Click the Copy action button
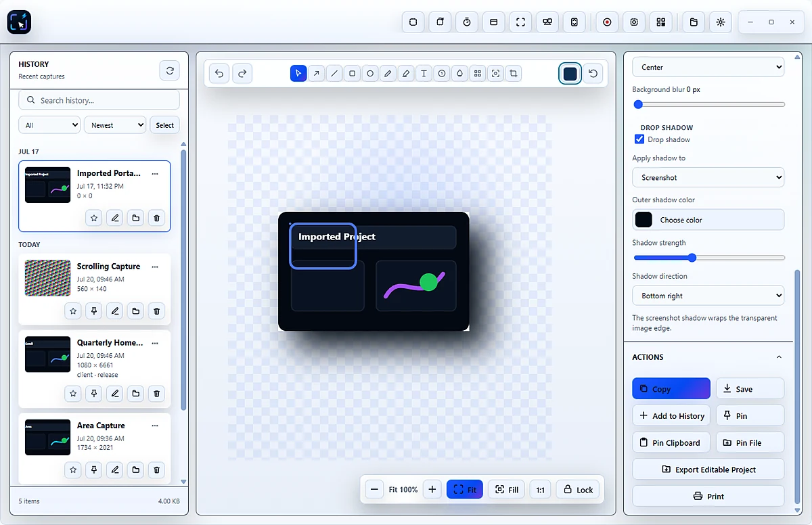Screen dimensions: 812x525 (x=671, y=389)
